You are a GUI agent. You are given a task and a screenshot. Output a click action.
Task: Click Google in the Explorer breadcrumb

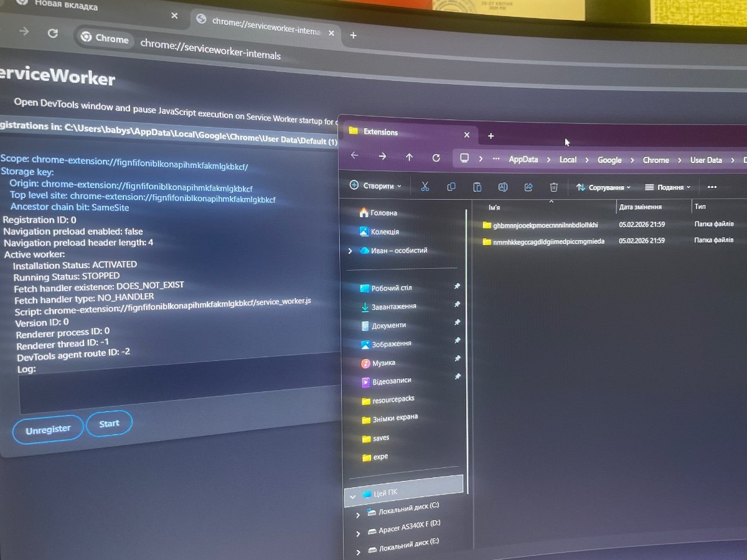point(609,160)
